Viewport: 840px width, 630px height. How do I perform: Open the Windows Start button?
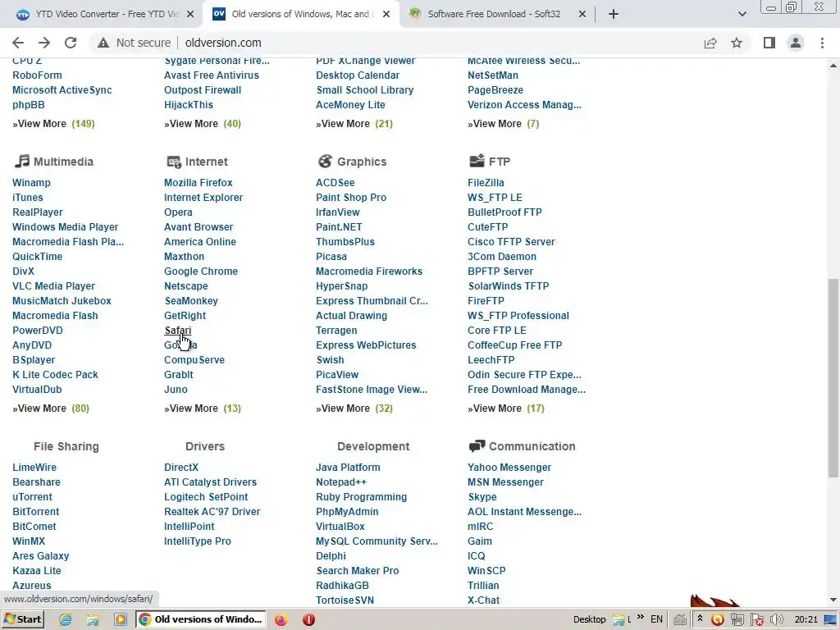coord(23,619)
